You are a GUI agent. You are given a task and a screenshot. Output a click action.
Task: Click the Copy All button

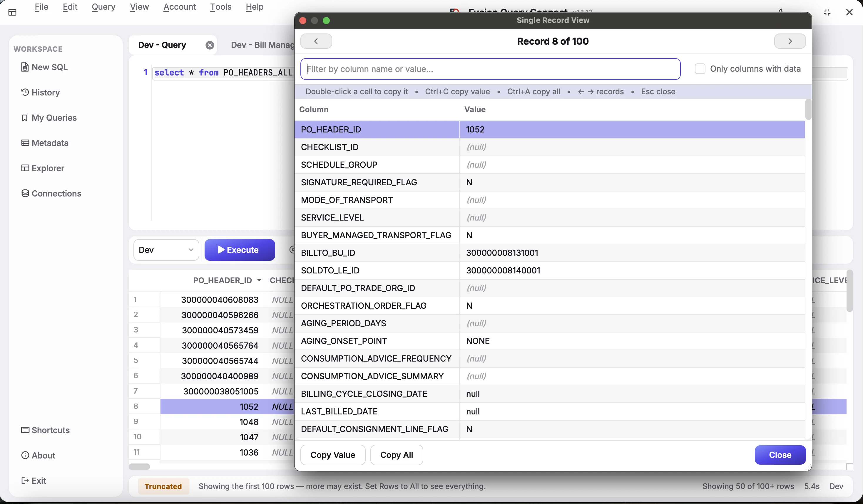pyautogui.click(x=397, y=455)
